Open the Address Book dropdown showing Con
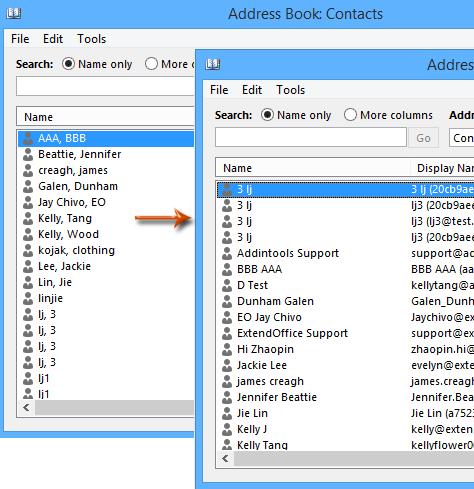This screenshot has height=489, width=474. [x=462, y=137]
